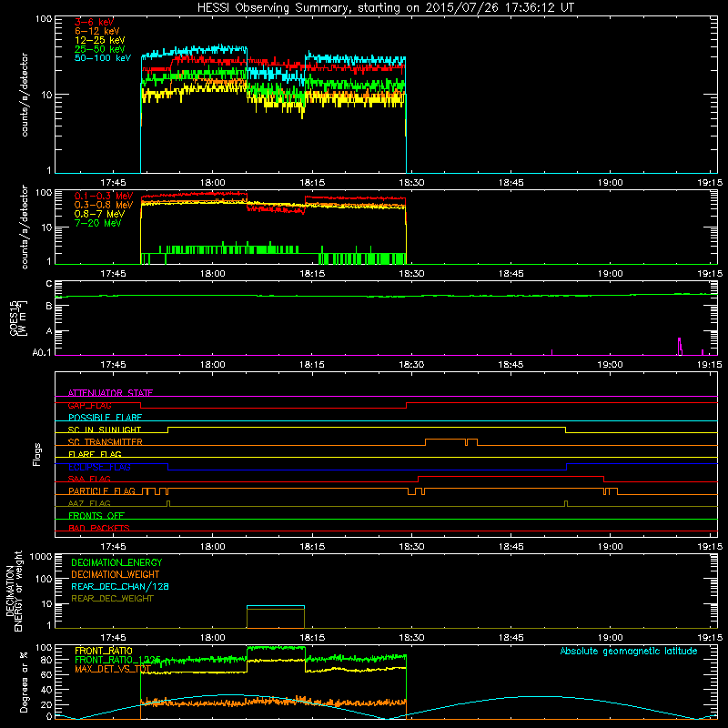Image resolution: width=728 pixels, height=728 pixels.
Task: Select the 3-6 keV legend label
Action: [94, 22]
